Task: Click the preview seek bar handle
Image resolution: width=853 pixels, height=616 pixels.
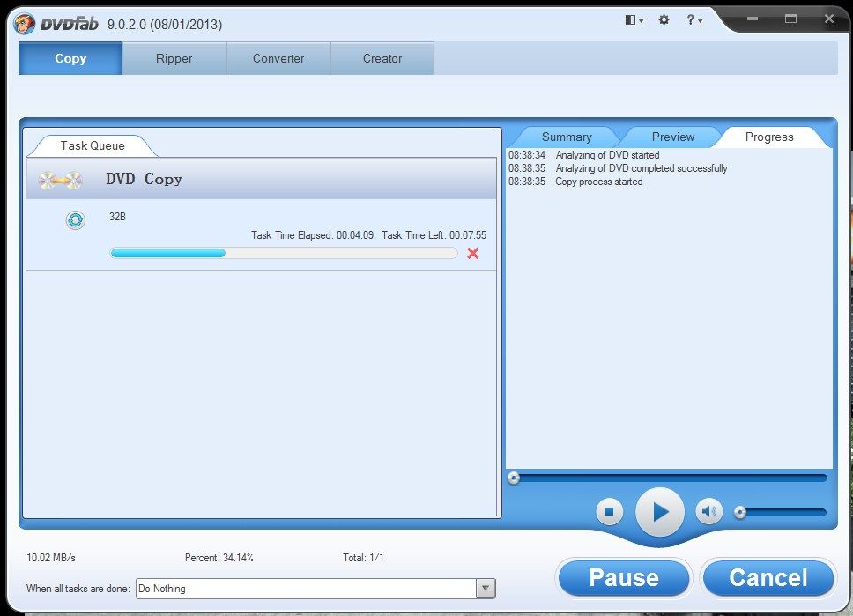Action: 513,479
